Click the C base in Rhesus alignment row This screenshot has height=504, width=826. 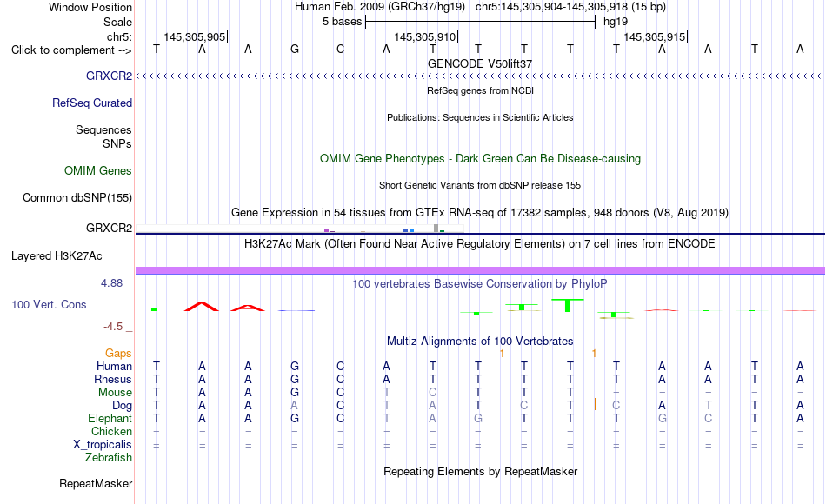pos(340,379)
